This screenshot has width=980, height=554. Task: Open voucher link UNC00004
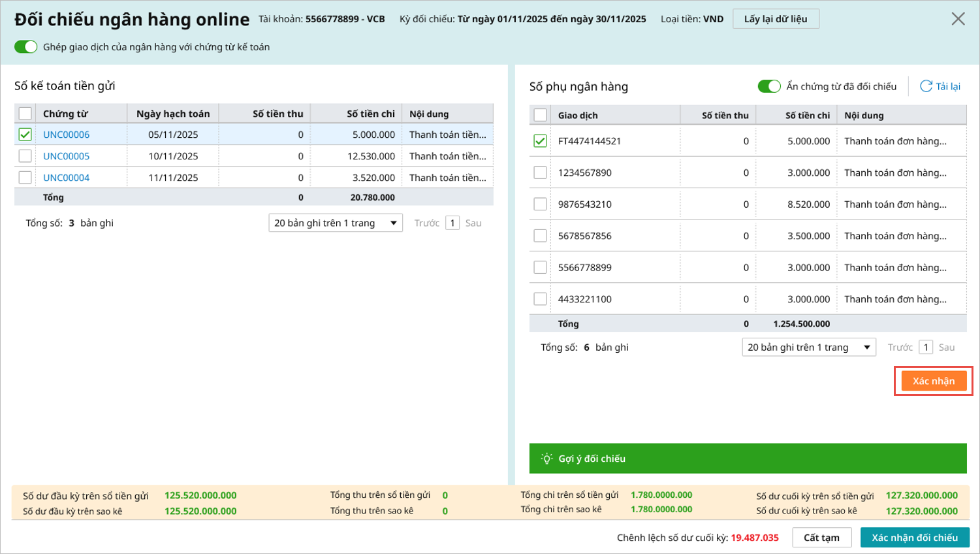66,178
